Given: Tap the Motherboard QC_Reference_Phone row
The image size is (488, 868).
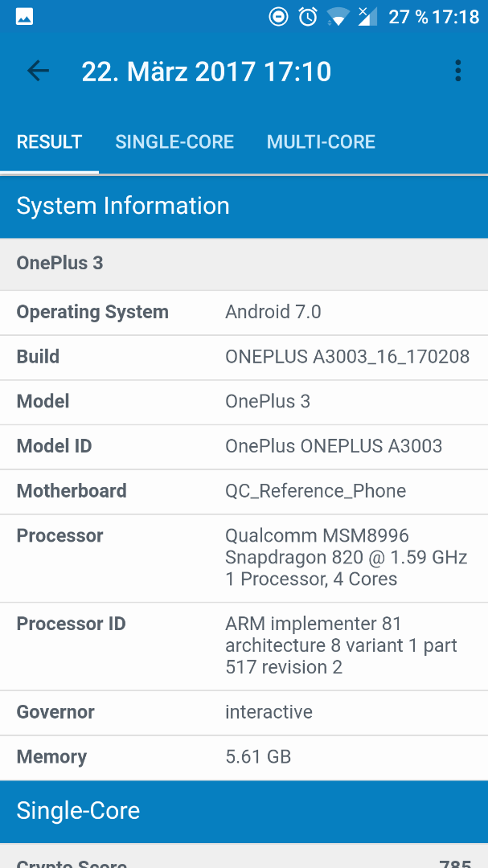Looking at the screenshot, I should (x=244, y=492).
